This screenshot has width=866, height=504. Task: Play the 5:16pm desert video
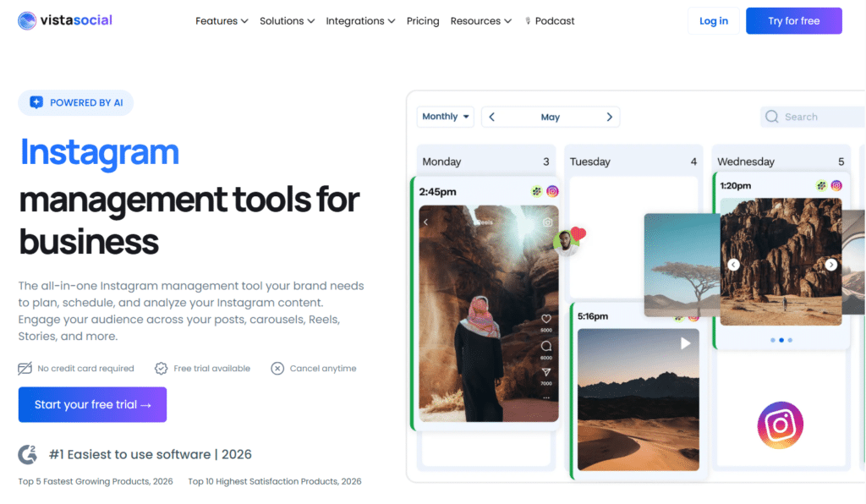pos(685,343)
